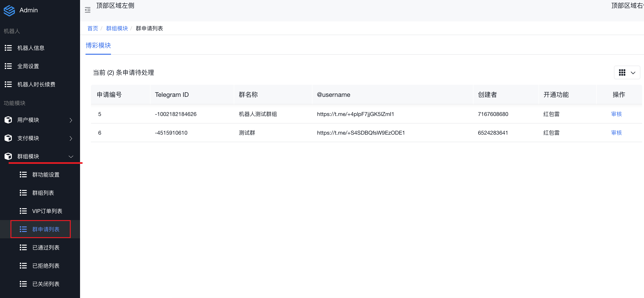Expand the 支付模块 submenu chevron
This screenshot has width=644, height=298.
coord(71,139)
